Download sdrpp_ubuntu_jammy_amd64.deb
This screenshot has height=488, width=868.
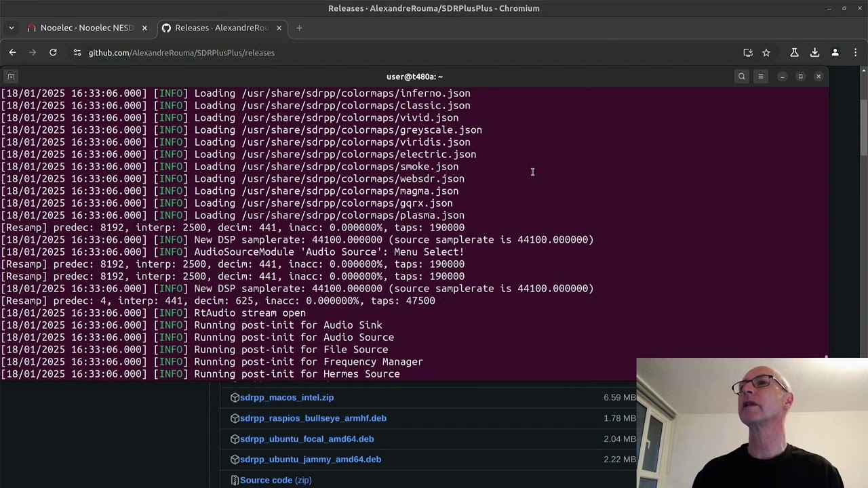310,460
